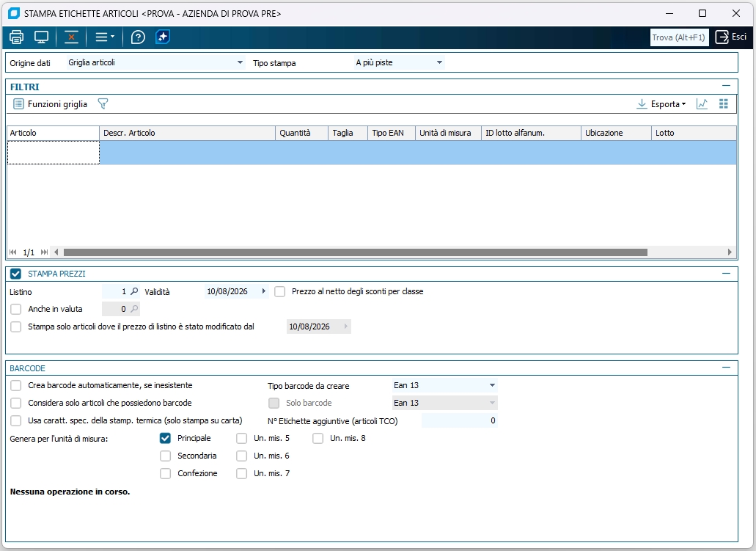Image resolution: width=756 pixels, height=551 pixels.
Task: Click the Listino lookup magnifier icon
Action: coord(134,291)
